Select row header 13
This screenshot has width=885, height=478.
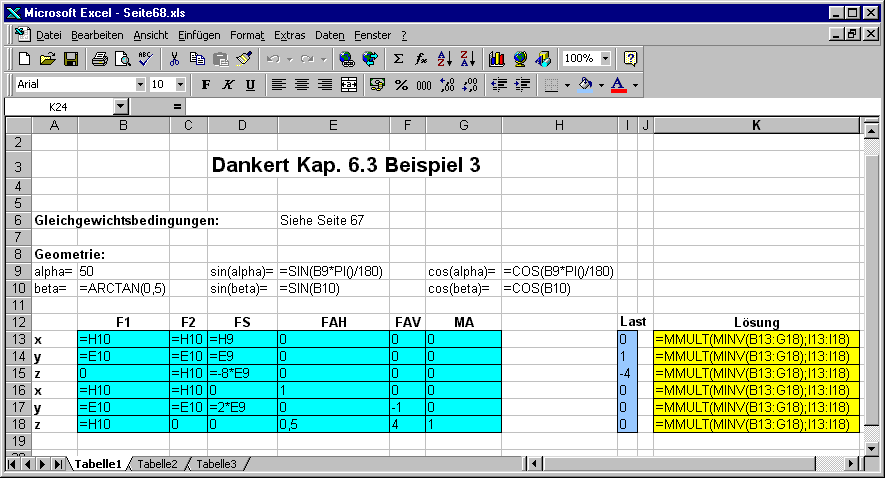pos(18,340)
